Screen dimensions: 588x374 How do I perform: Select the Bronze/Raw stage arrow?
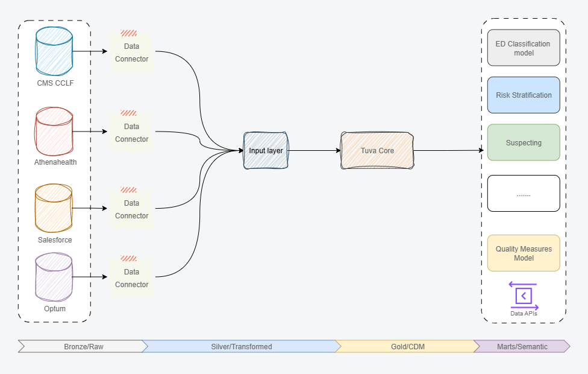click(x=83, y=346)
